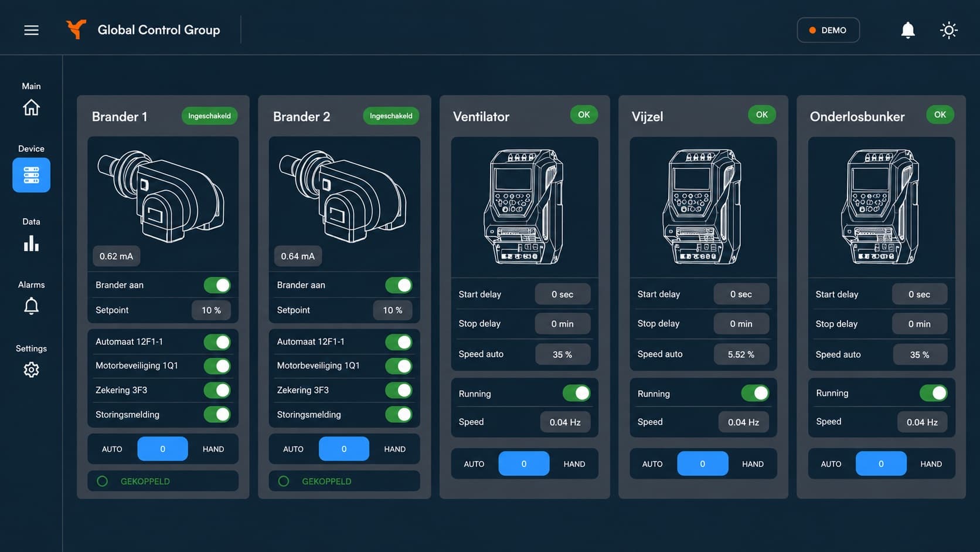The height and width of the screenshot is (552, 980).
Task: Edit Brander 1 Setpoint value 10 %
Action: coord(211,310)
